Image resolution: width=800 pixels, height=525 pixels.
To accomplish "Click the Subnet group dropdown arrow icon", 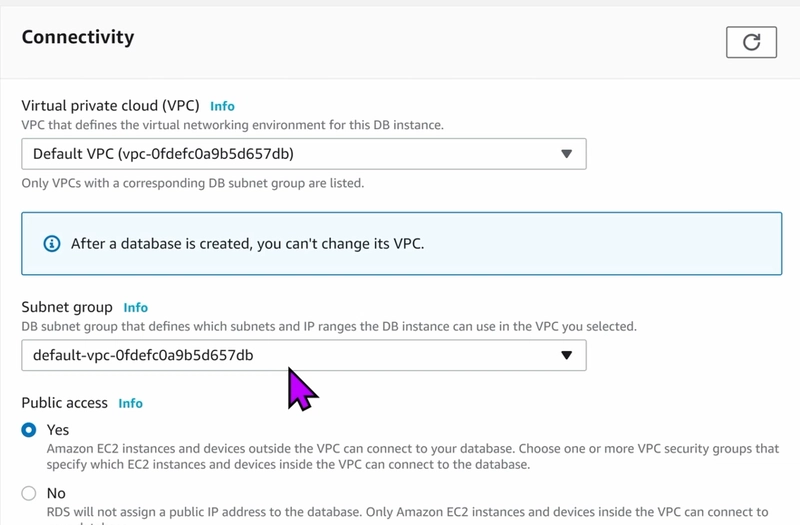I will pyautogui.click(x=566, y=355).
